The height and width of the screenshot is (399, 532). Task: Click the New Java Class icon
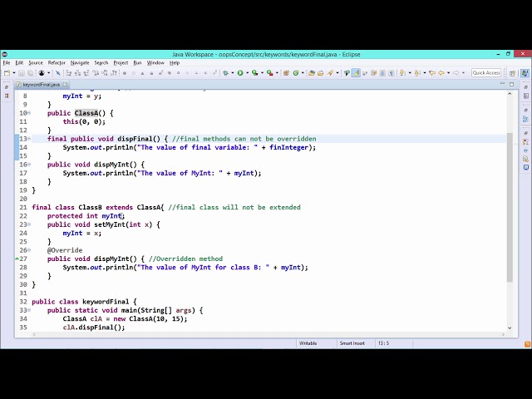[x=296, y=73]
